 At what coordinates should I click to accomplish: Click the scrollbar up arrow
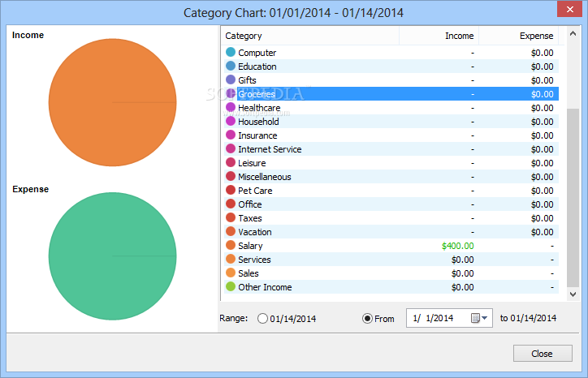point(573,34)
